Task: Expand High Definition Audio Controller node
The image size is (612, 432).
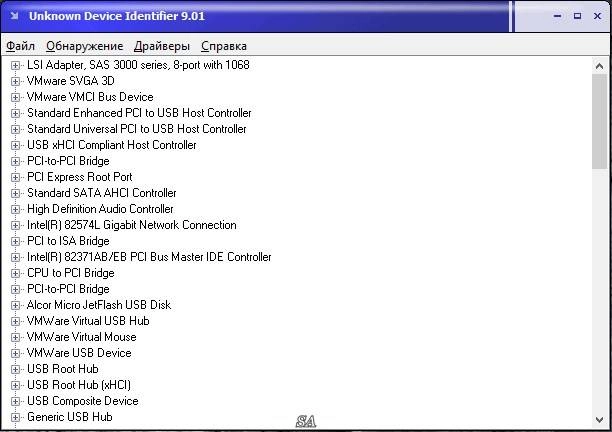Action: (15, 209)
